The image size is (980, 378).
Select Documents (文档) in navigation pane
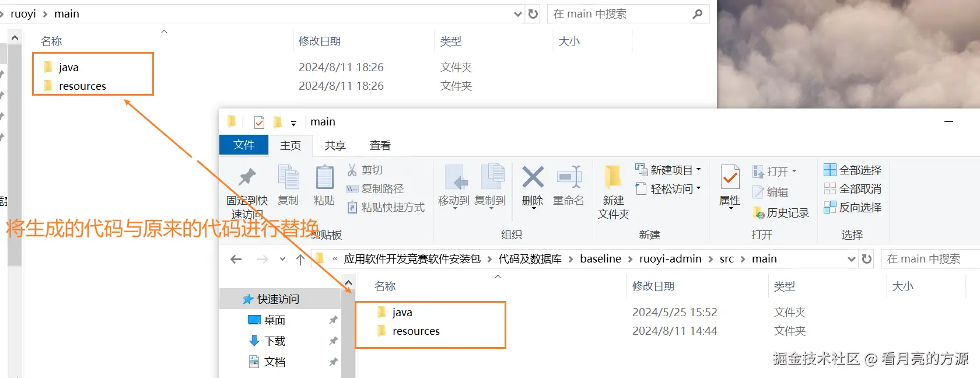[x=274, y=362]
